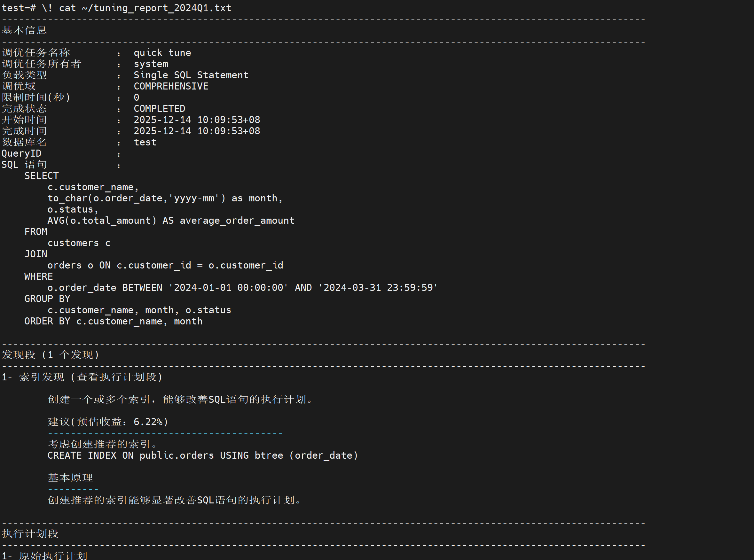Click the cat tuning_report_2024Q1.txt command line

(116, 8)
